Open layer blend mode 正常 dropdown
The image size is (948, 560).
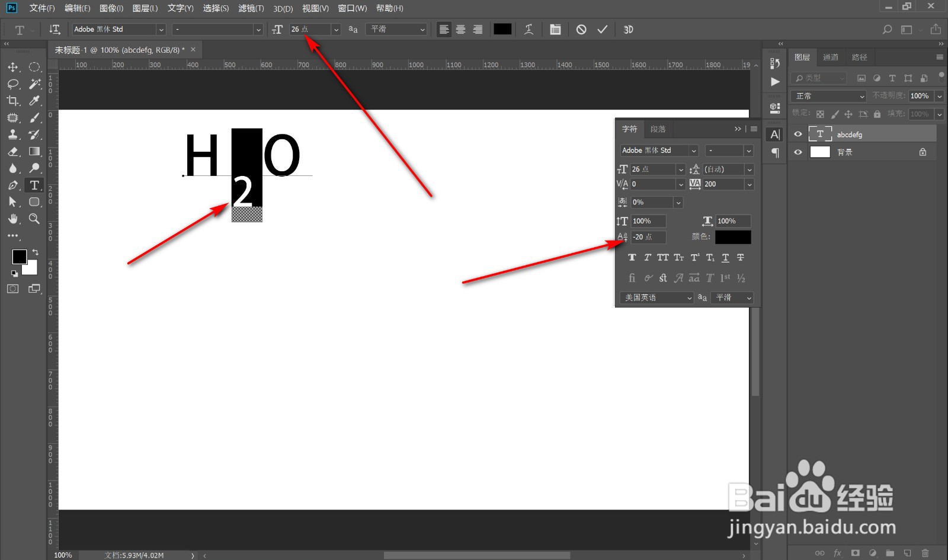click(828, 96)
